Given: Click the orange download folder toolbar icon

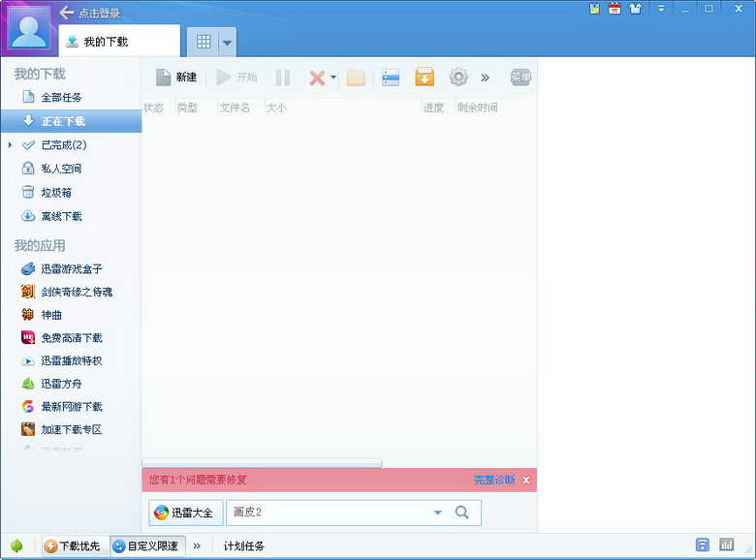Looking at the screenshot, I should (425, 78).
